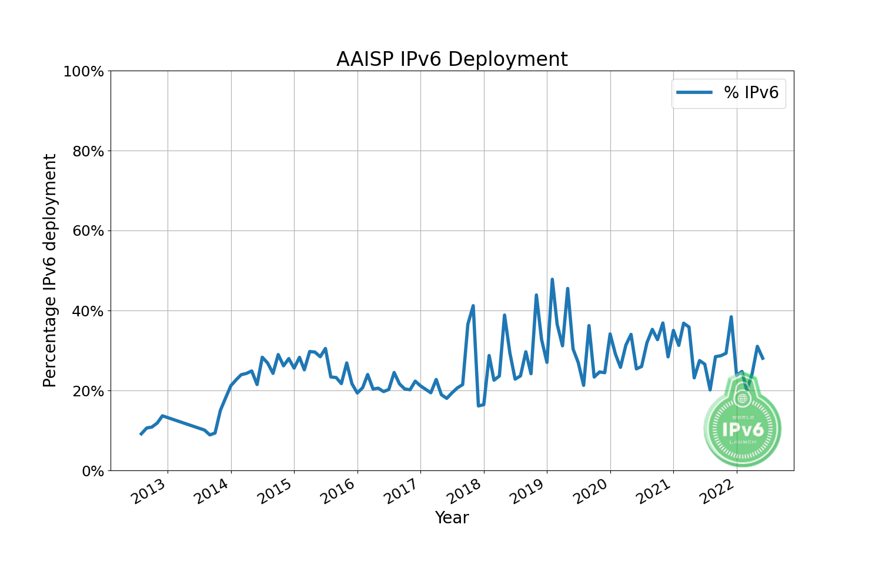
Task: Click the highest peak of the line in early 2019
Action: [x=552, y=279]
